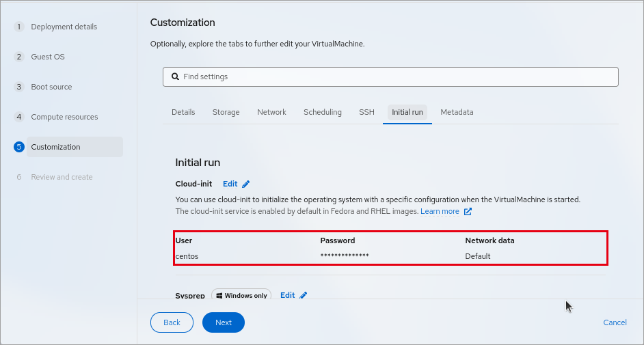Screen dimensions: 644x345
Task: Switch to the Details tab
Action: tap(183, 112)
